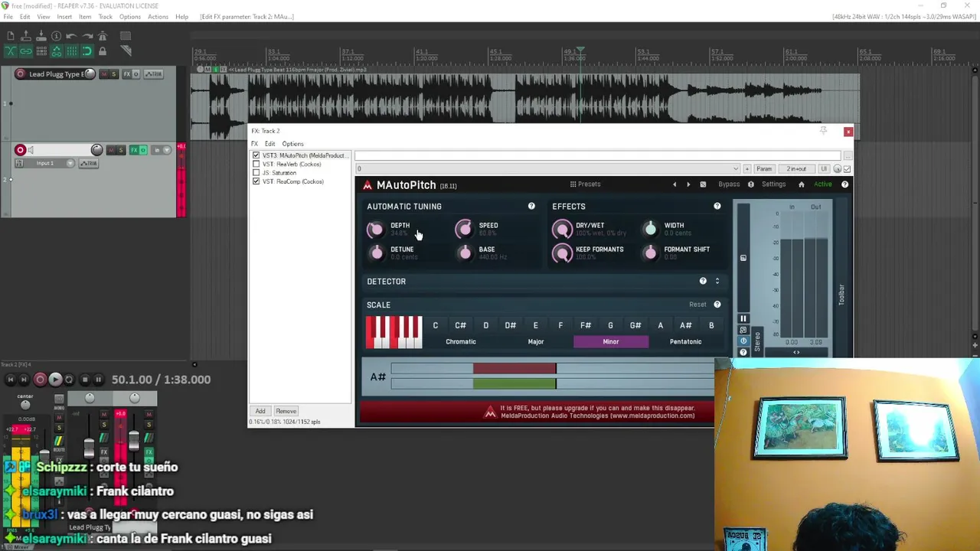Enable the ReaComp (Cockos) checkbox
The image size is (980, 551).
[x=256, y=181]
